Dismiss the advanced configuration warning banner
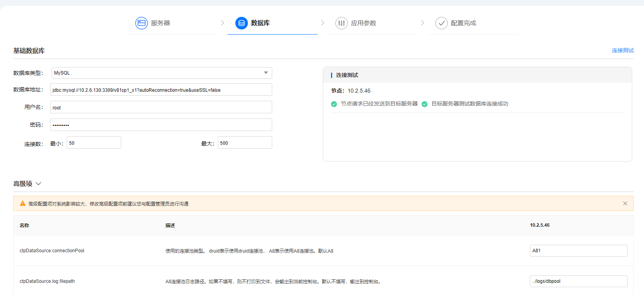Image resolution: width=644 pixels, height=295 pixels. click(625, 204)
